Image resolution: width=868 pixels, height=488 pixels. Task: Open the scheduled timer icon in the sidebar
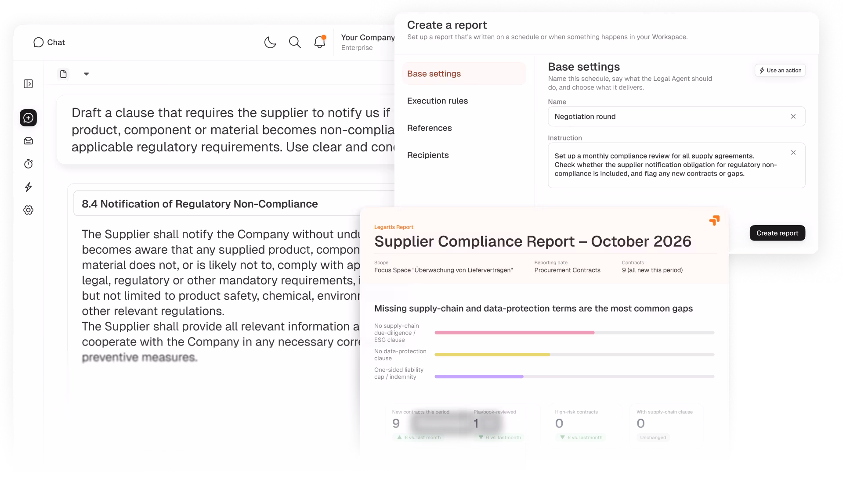point(28,164)
